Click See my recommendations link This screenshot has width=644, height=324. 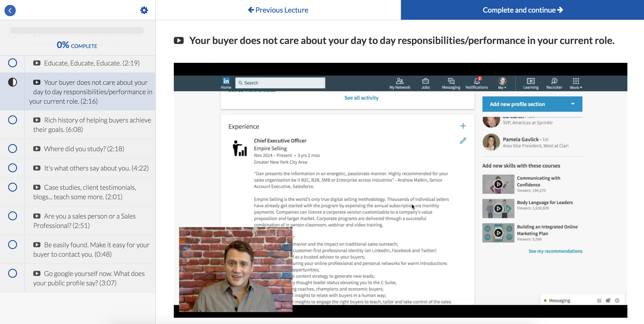555,251
